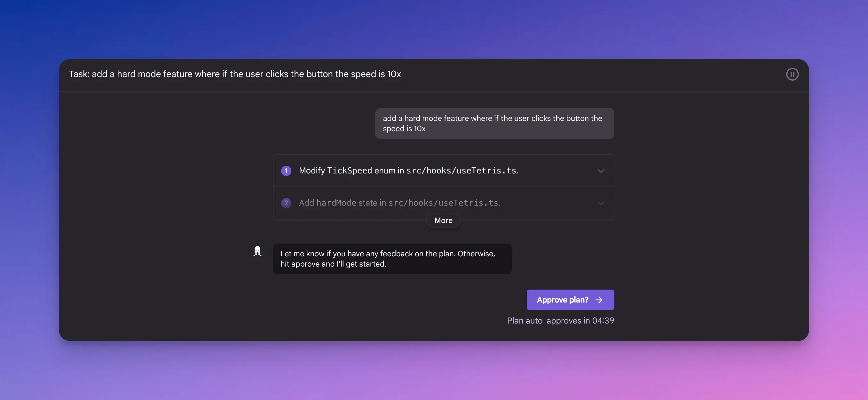Screen dimensions: 868x400
Task: Select the step 2 numbered badge
Action: [x=286, y=203]
